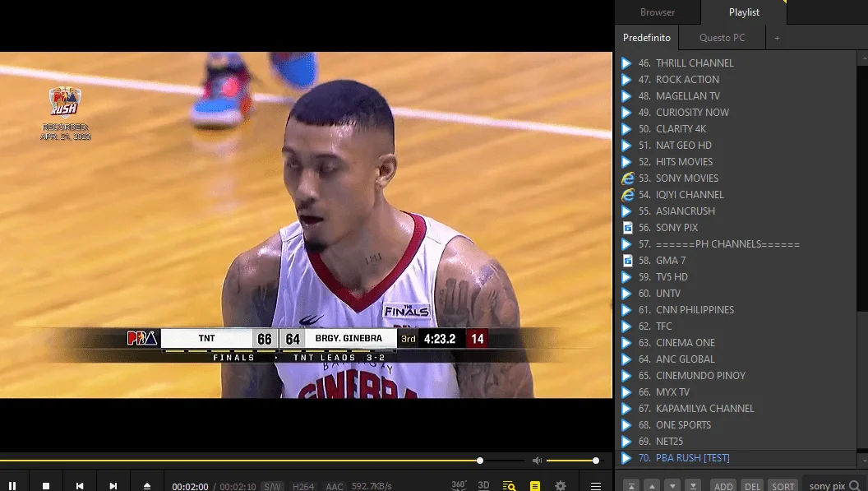Click the elapsed time 00:02:00 display

190,486
